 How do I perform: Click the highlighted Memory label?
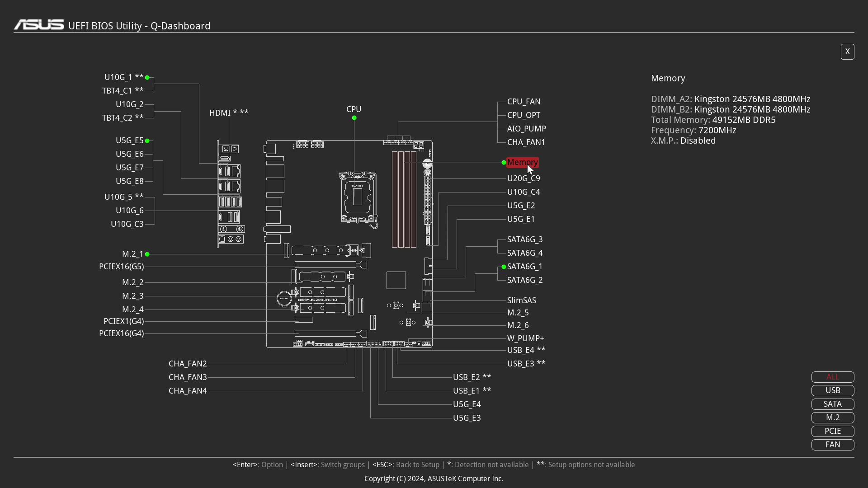point(522,162)
